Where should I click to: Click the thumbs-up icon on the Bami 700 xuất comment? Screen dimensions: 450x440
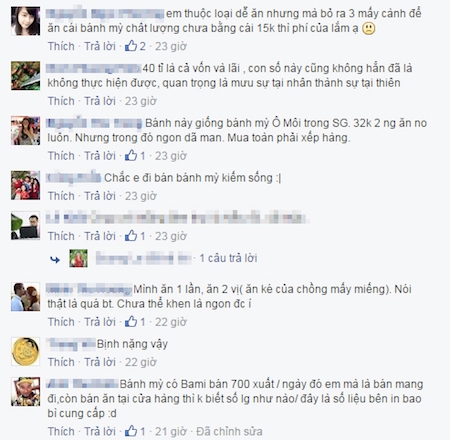[131, 431]
